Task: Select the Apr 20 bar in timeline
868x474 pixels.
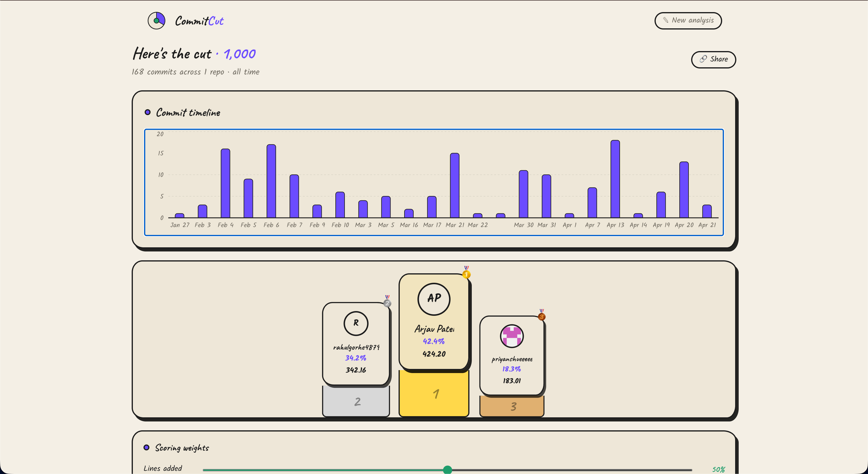Action: click(x=684, y=190)
